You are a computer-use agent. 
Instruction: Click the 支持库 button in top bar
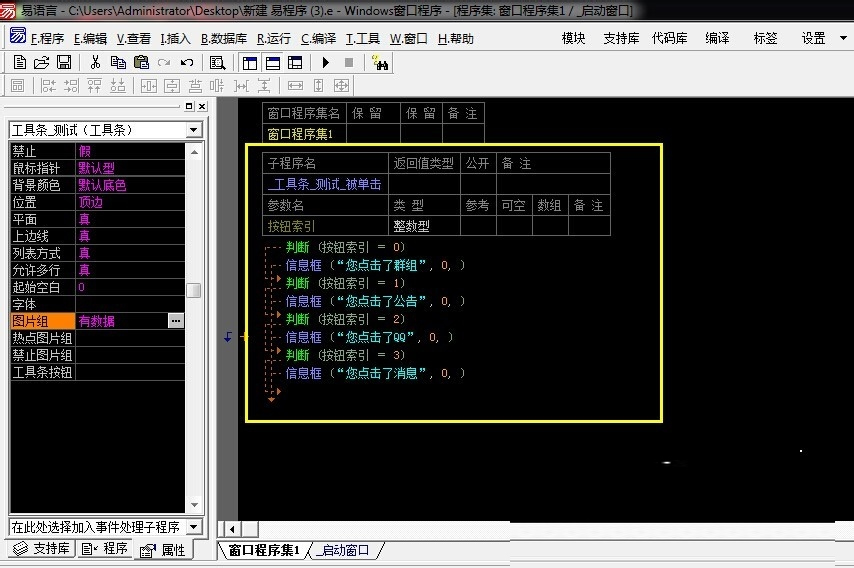pos(621,39)
